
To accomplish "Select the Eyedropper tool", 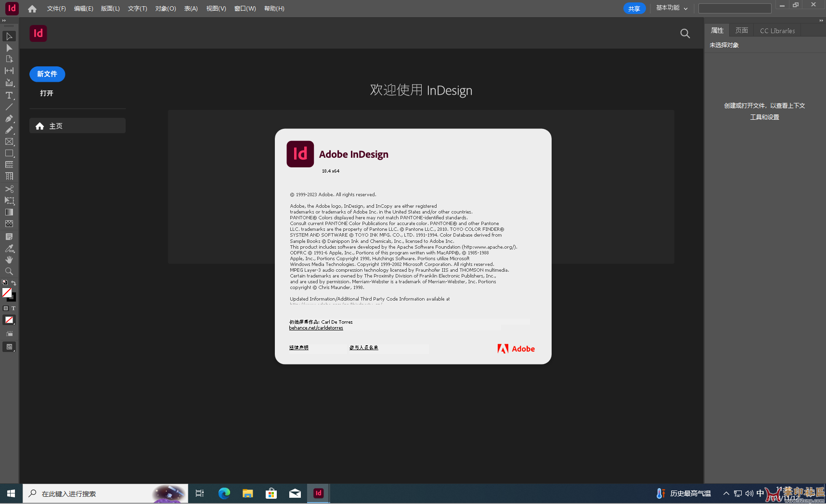I will [x=9, y=248].
